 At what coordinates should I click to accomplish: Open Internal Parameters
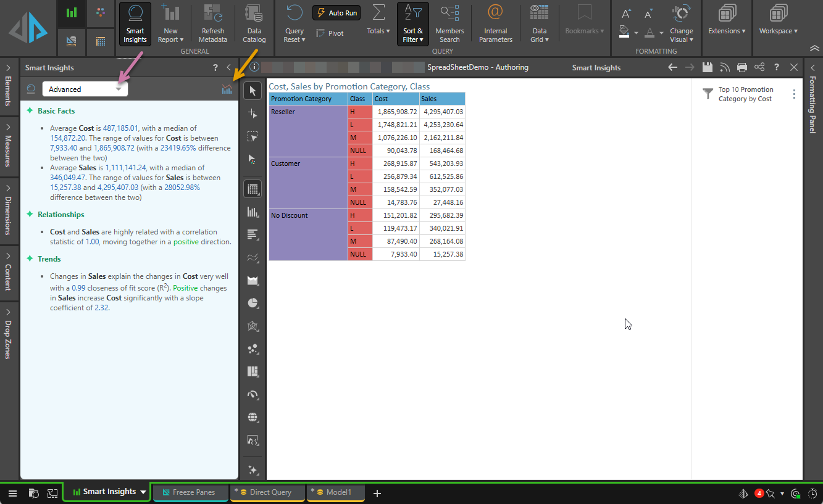click(495, 23)
